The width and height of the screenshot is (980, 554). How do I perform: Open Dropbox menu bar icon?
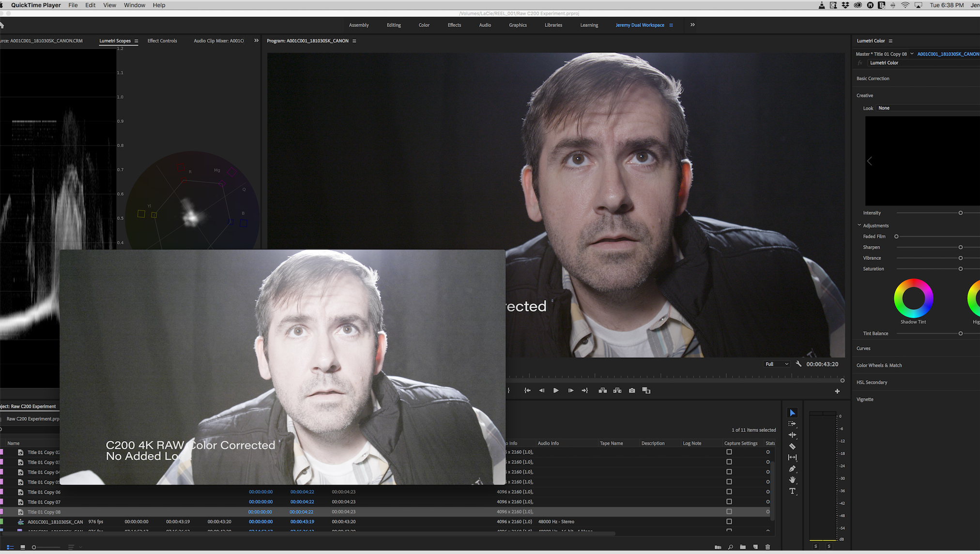click(845, 5)
